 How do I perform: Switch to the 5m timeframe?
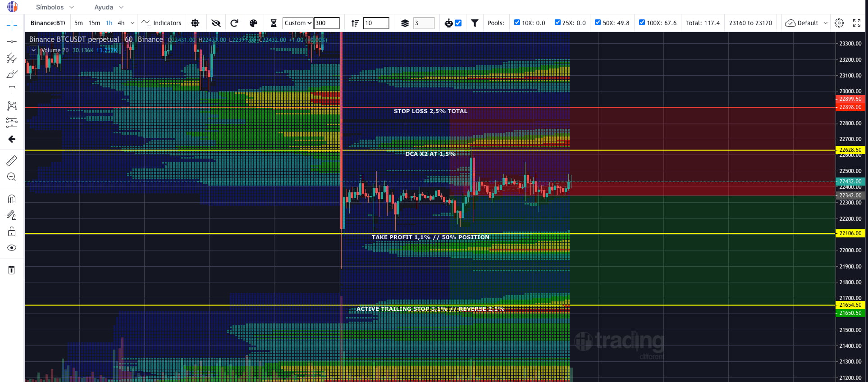tap(78, 23)
